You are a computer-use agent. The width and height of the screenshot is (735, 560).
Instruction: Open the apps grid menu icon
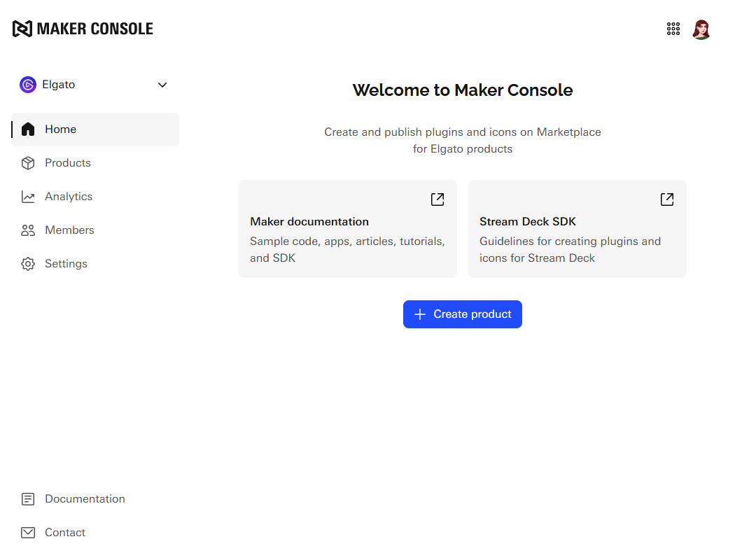click(673, 29)
